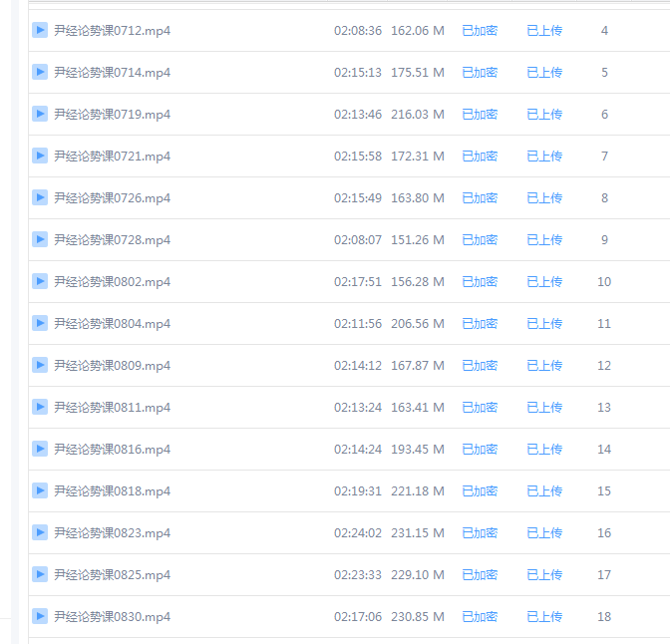Screen dimensions: 670x644
Task: Select 已上传 link on 0804 row
Action: pyautogui.click(x=544, y=324)
